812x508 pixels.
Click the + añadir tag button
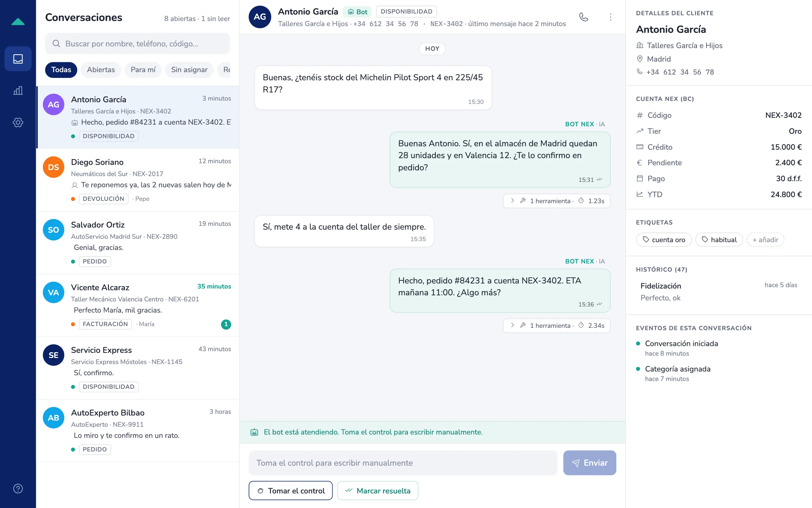click(765, 240)
